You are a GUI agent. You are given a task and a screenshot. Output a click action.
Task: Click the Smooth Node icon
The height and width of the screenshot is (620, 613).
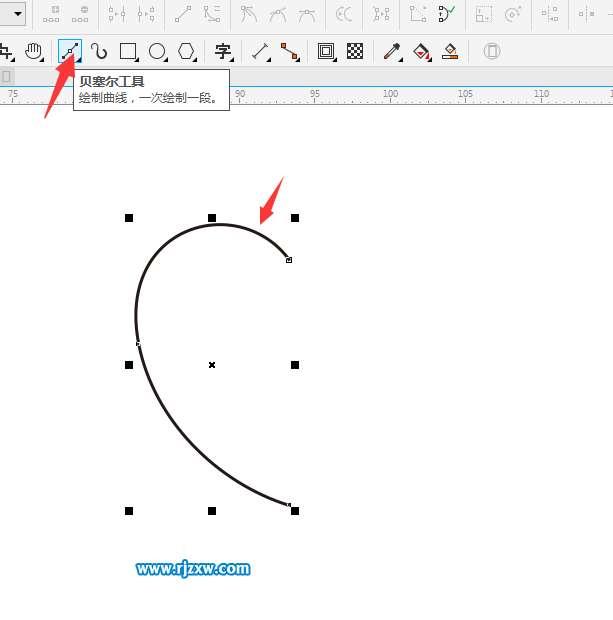[x=278, y=14]
